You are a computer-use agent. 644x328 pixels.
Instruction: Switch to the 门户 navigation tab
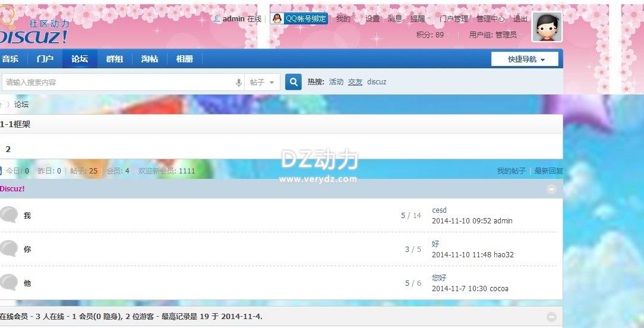point(45,59)
